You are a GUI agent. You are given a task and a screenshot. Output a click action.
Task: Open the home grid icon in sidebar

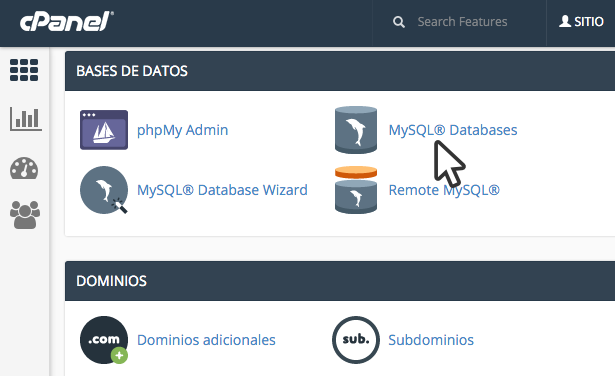pyautogui.click(x=24, y=70)
